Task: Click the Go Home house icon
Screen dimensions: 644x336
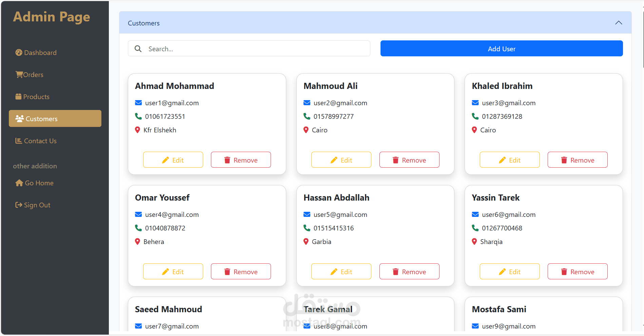Action: tap(19, 183)
